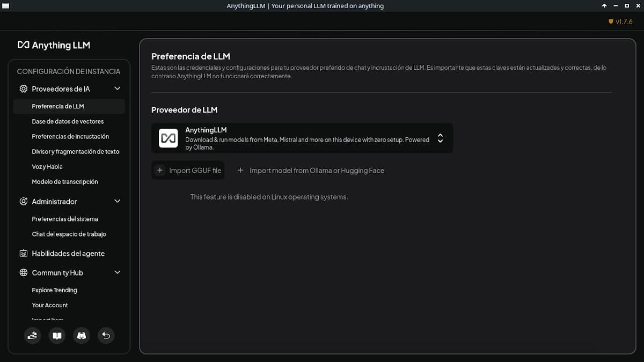
Task: Open Preferencias de incrustación
Action: click(x=70, y=136)
